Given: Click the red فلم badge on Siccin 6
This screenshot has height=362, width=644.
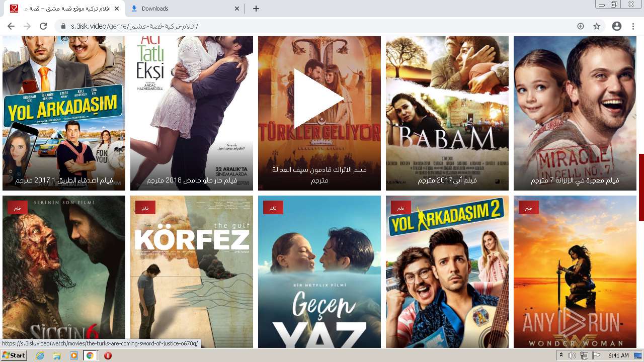Looking at the screenshot, I should click(x=18, y=208).
